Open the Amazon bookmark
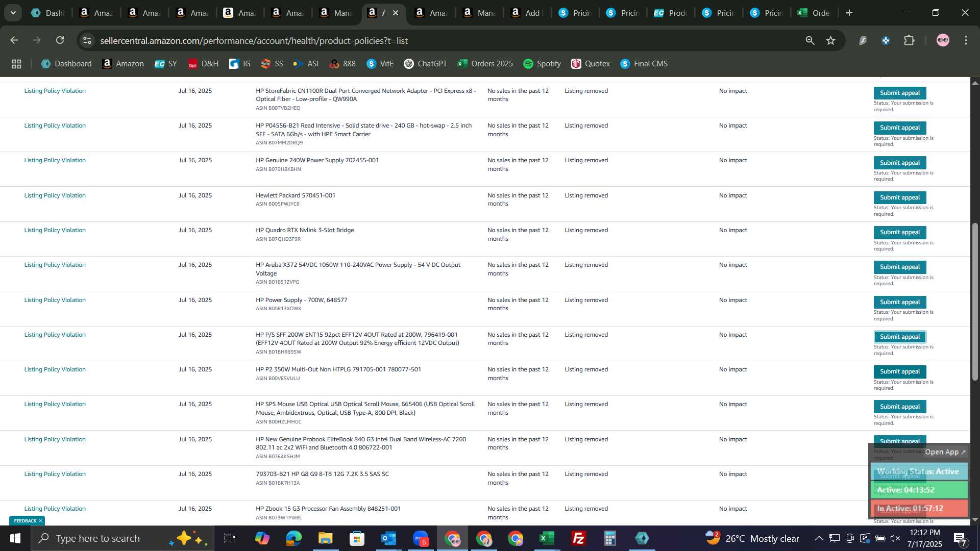This screenshot has height=551, width=980. [x=123, y=64]
